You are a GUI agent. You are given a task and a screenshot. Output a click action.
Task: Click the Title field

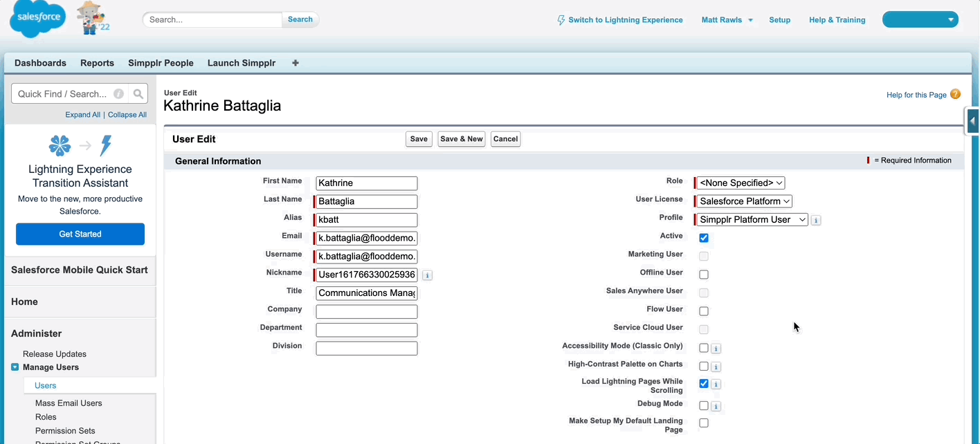coord(367,293)
